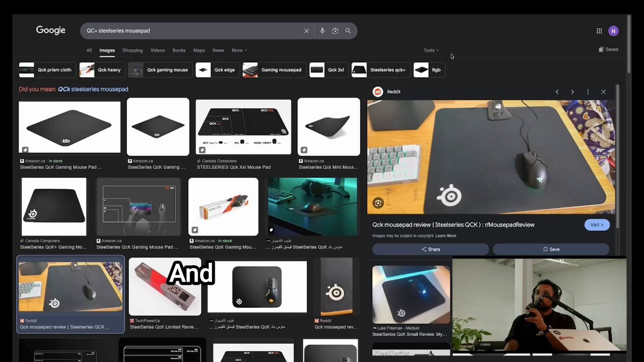The width and height of the screenshot is (644, 362).
Task: Follow the Learn More copyright link
Action: [446, 236]
